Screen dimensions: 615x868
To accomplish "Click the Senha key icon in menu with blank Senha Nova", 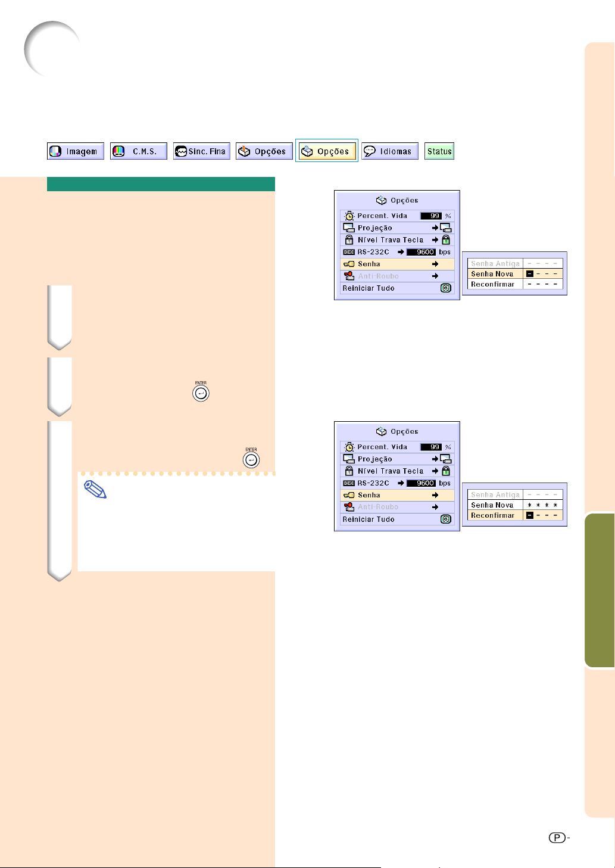I will [x=349, y=264].
